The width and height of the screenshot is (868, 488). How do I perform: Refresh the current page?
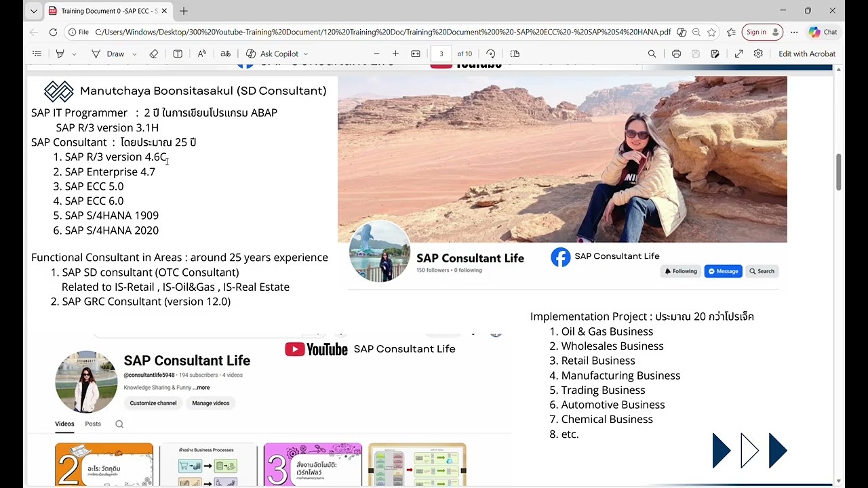coord(53,32)
